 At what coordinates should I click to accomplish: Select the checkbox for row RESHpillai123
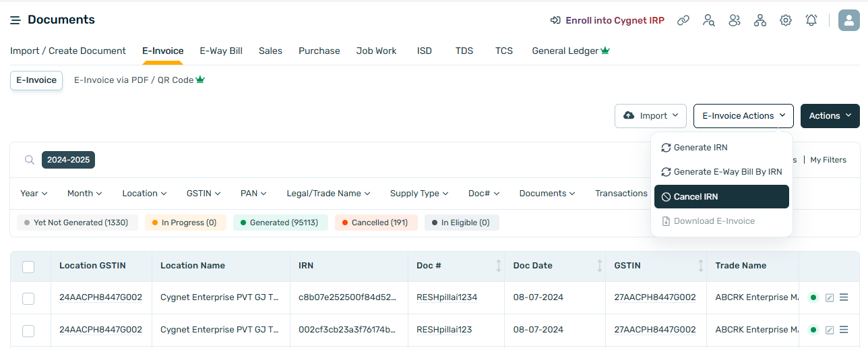click(x=28, y=330)
